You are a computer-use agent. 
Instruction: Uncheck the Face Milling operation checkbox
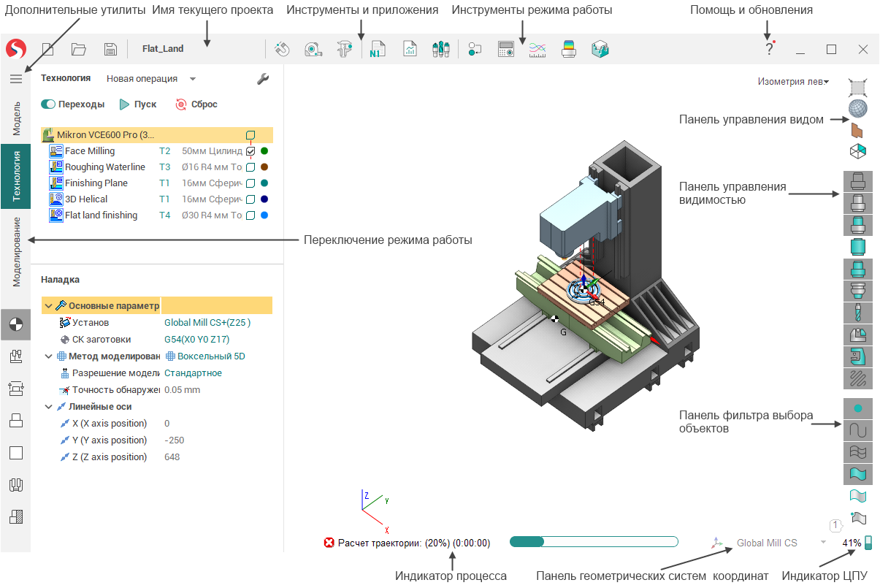(x=250, y=151)
